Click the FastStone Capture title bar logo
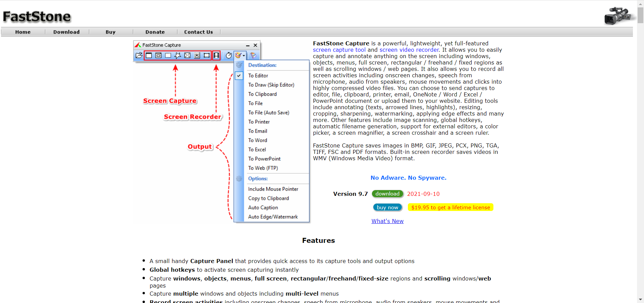This screenshot has width=644, height=303. [138, 45]
